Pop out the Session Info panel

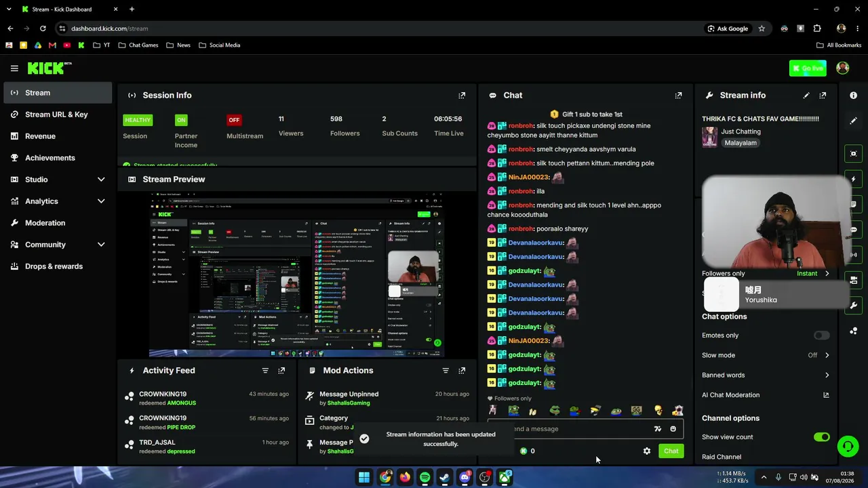click(x=462, y=96)
